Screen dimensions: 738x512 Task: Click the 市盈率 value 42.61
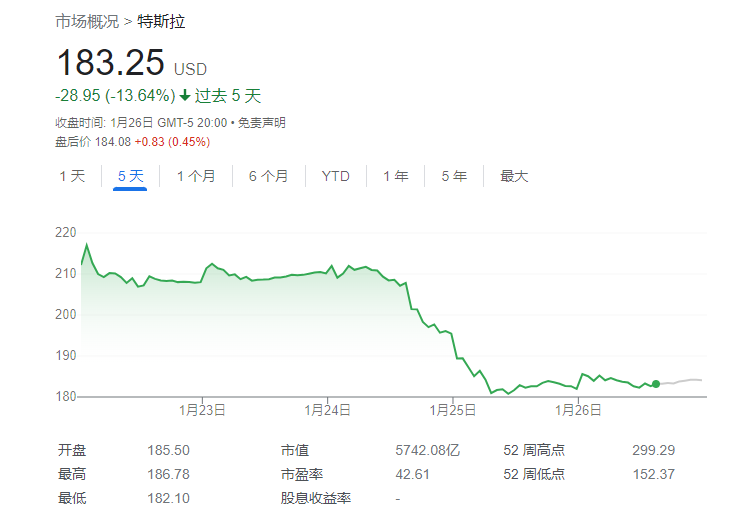(412, 474)
